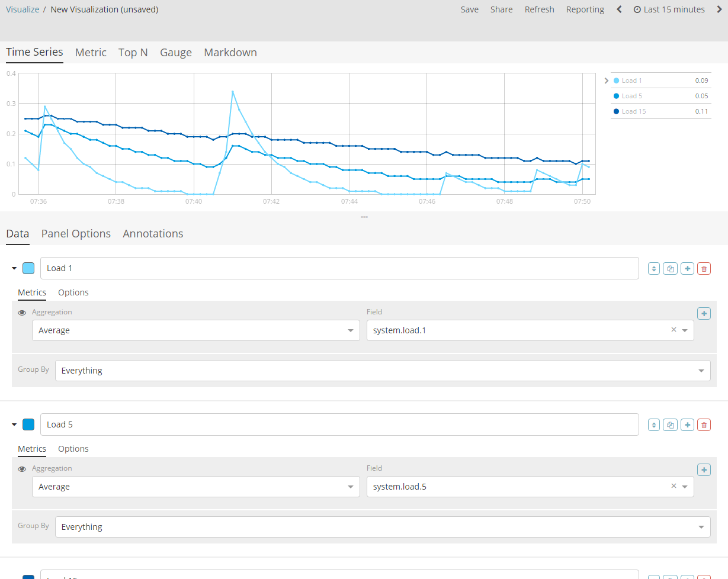Viewport: 728px width, 579px height.
Task: Add a new series below Load 1
Action: point(687,268)
